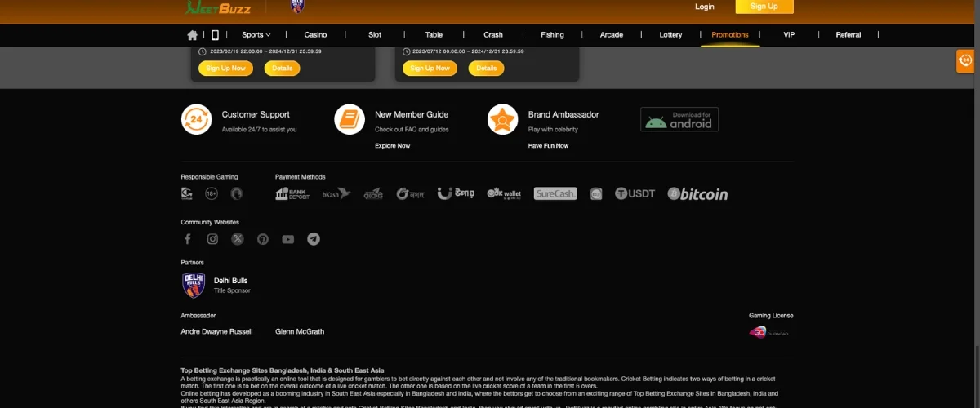
Task: Click Sign Up Now on second promotion card
Action: [430, 69]
